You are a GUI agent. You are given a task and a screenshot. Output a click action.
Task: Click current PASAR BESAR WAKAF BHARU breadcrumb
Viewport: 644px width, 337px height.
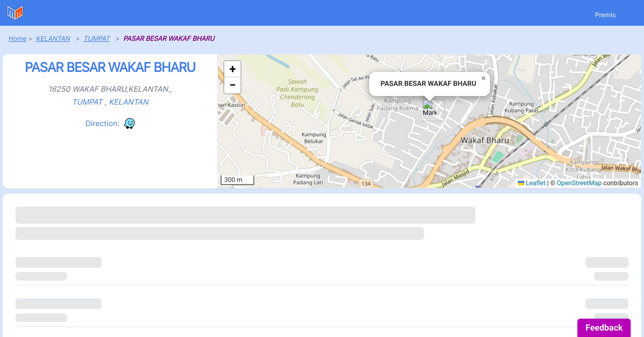(169, 39)
